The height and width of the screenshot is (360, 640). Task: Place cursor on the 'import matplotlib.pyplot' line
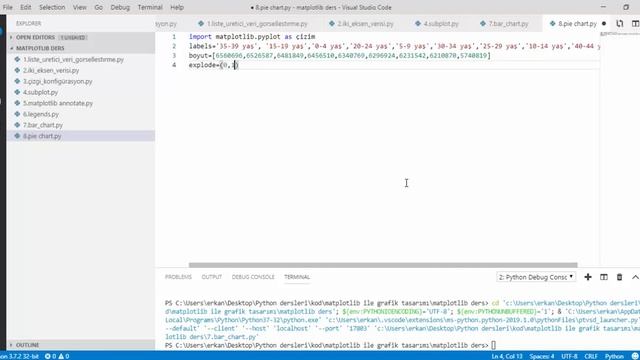(252, 37)
